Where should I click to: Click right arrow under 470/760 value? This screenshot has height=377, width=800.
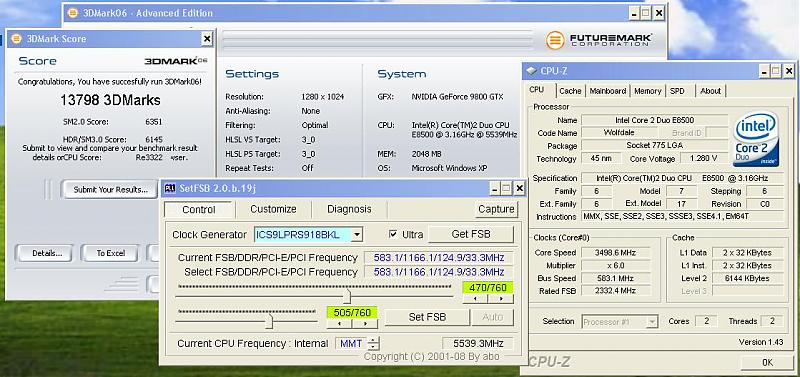(501, 299)
